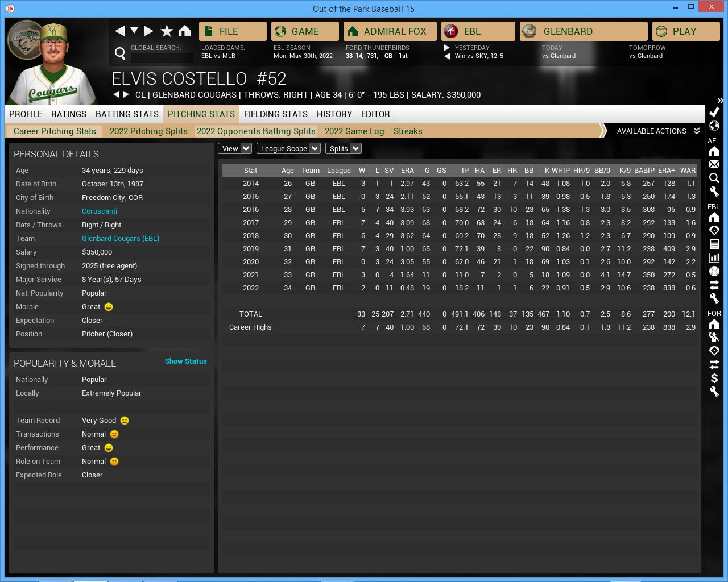Image resolution: width=728 pixels, height=582 pixels.
Task: Open the FILE menu
Action: click(233, 31)
